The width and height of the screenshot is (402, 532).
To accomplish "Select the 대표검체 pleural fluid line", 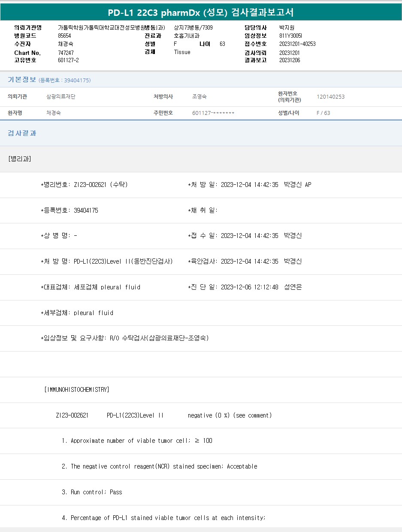I will tap(91, 287).
